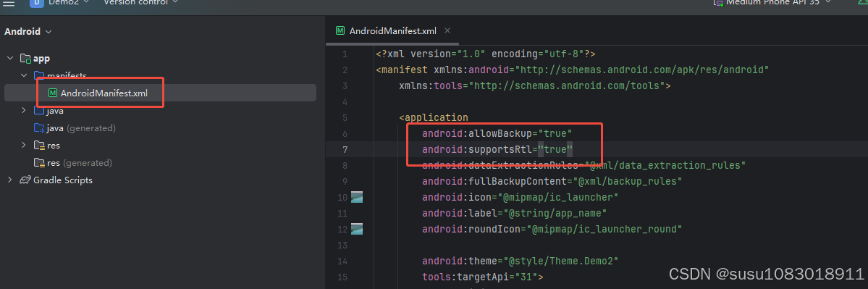Select the res folder label
The width and height of the screenshot is (868, 289).
point(54,146)
